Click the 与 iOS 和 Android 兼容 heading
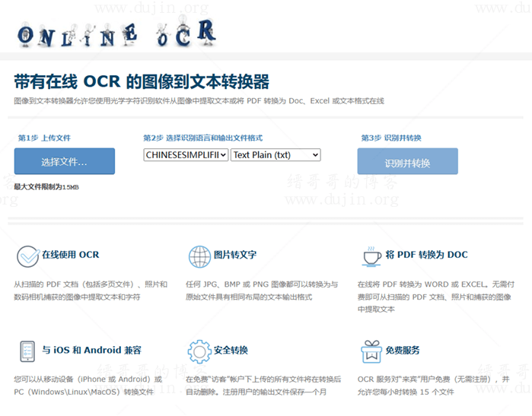The width and height of the screenshot is (532, 416). pos(91,350)
